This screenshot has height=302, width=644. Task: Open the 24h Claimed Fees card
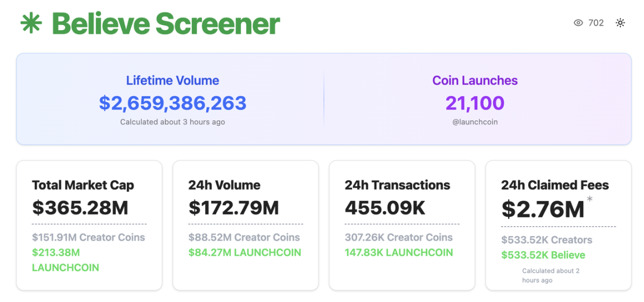point(558,225)
